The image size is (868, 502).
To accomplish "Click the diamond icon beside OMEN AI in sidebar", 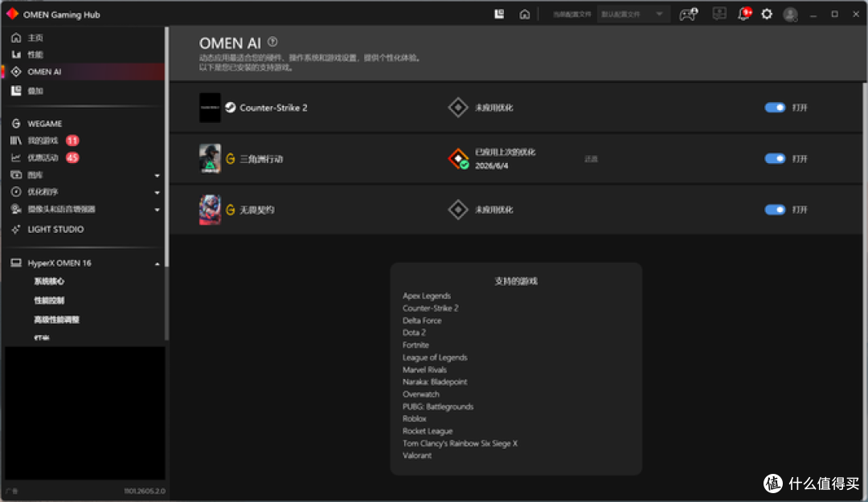I will click(x=16, y=71).
